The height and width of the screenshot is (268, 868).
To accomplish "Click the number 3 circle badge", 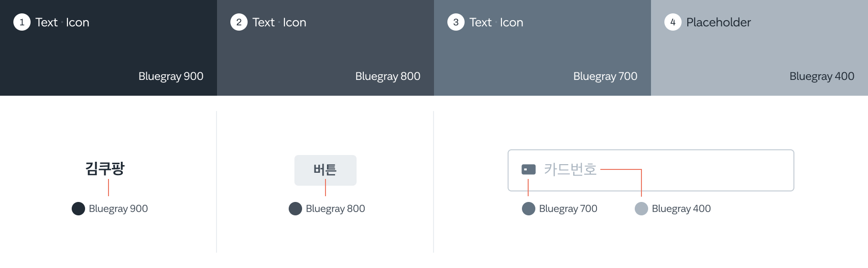I will pyautogui.click(x=456, y=22).
